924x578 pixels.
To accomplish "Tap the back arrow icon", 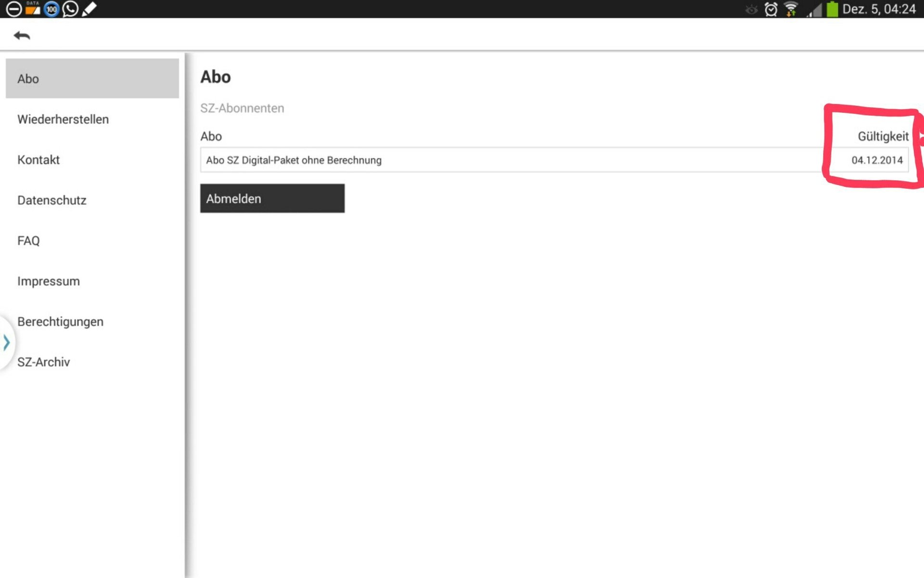I will pyautogui.click(x=22, y=35).
